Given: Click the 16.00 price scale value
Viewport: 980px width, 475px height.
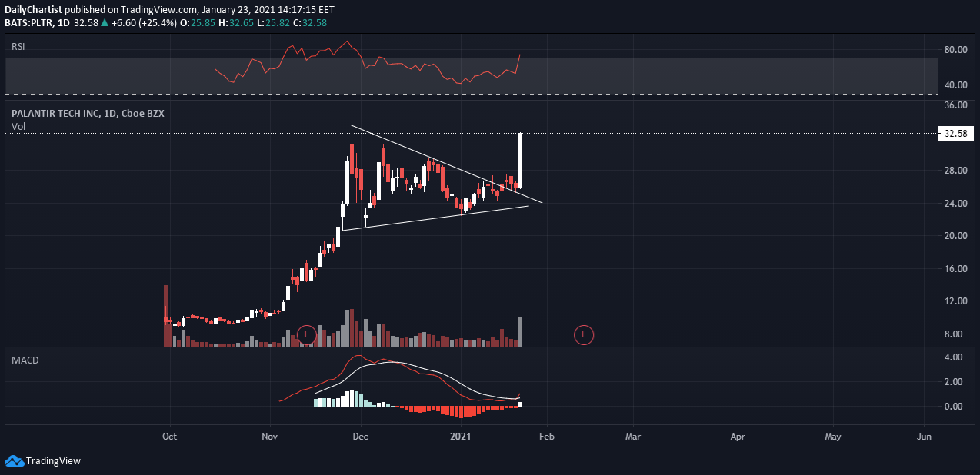Looking at the screenshot, I should click(x=955, y=269).
